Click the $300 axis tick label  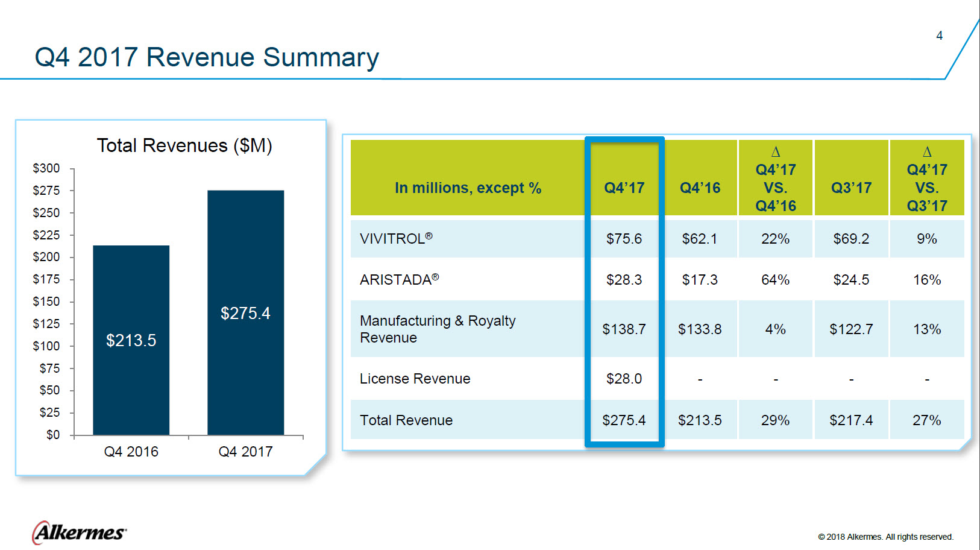point(46,168)
